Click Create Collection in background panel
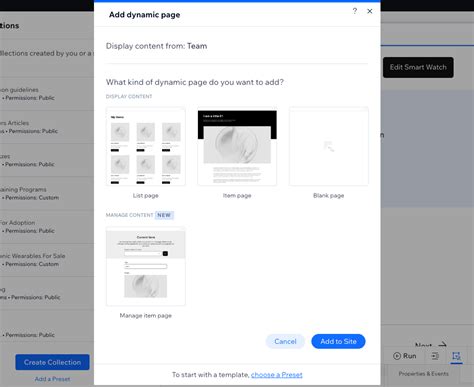 click(52, 362)
